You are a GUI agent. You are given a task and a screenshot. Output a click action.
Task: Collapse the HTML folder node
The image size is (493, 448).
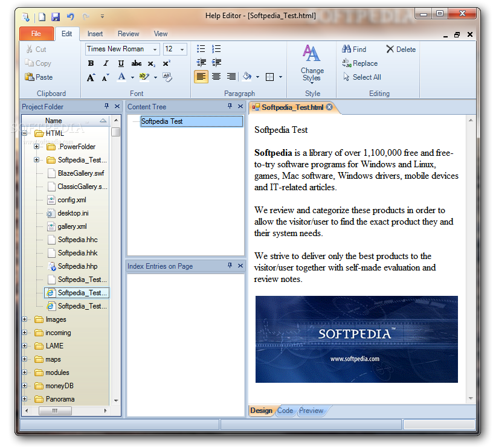click(x=25, y=133)
